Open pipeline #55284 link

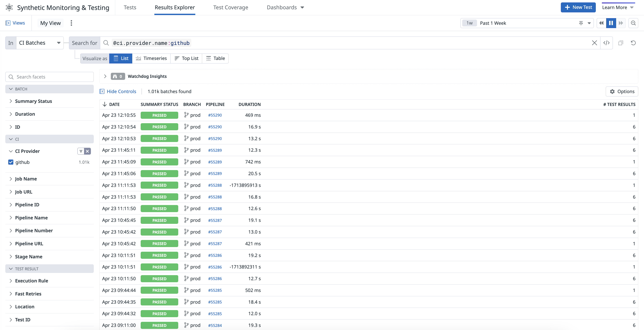point(215,325)
